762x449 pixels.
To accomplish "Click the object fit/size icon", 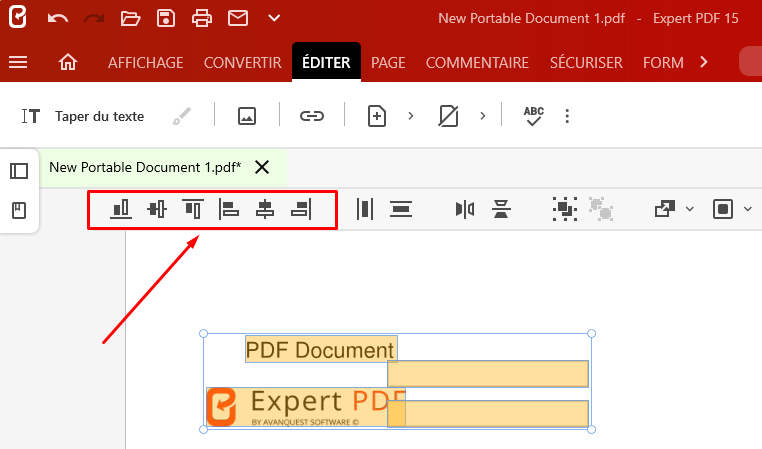I will [723, 209].
